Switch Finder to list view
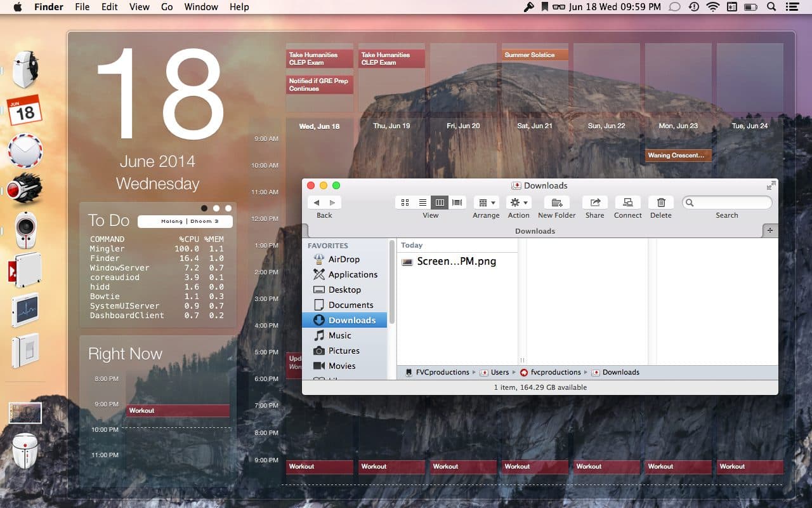 tap(422, 203)
